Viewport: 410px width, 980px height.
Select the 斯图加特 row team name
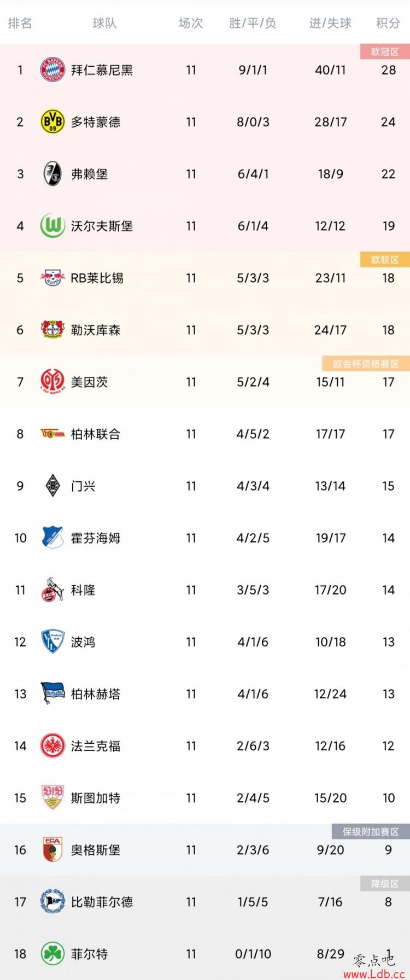click(x=96, y=798)
